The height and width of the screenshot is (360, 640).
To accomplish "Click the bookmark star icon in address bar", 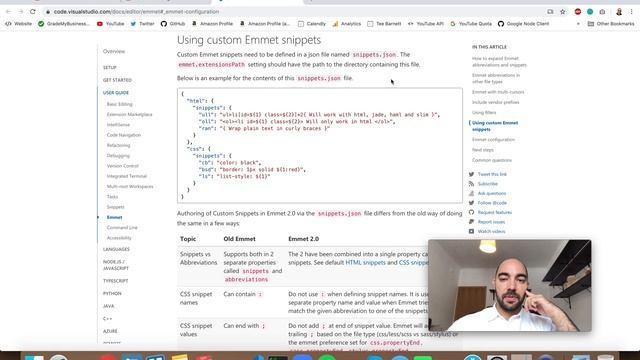I will 563,12.
